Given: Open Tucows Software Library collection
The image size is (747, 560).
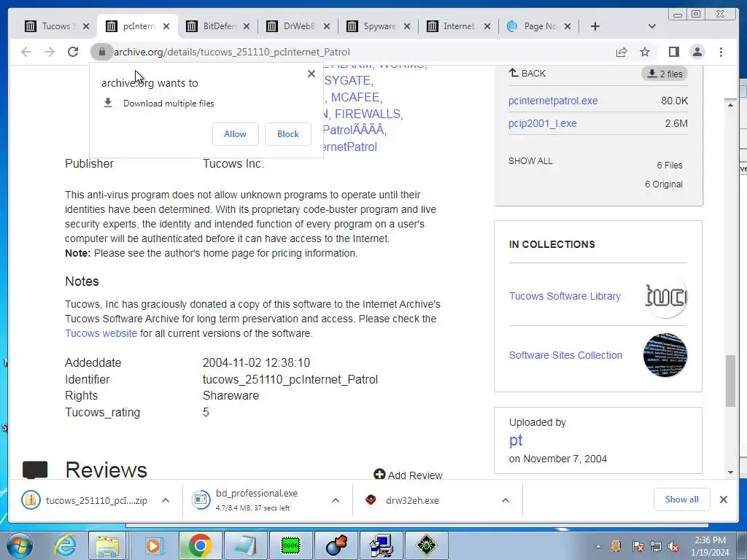Looking at the screenshot, I should tap(565, 296).
